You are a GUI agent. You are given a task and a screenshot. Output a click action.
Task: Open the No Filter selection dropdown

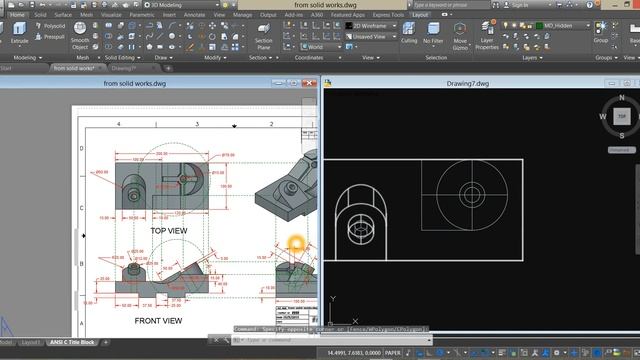pos(433,33)
